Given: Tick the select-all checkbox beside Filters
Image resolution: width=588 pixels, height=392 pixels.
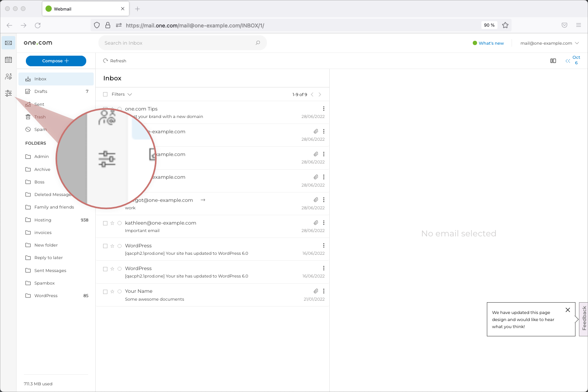Looking at the screenshot, I should coord(105,94).
